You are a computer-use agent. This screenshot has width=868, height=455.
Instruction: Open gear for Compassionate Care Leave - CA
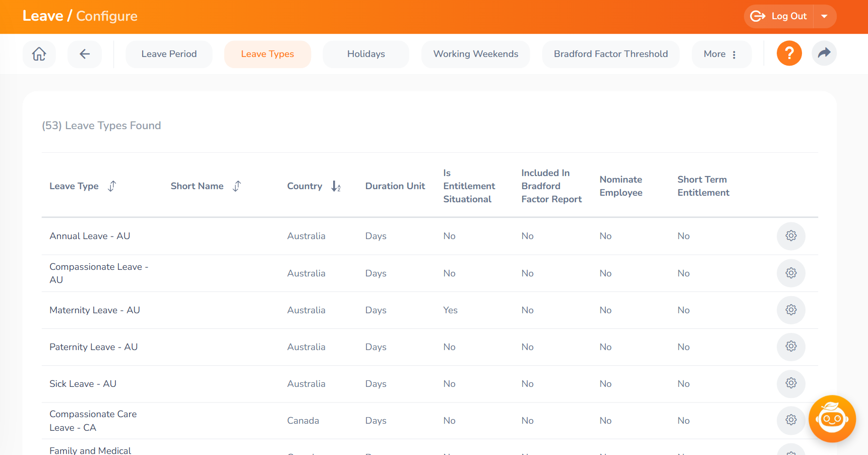791,420
